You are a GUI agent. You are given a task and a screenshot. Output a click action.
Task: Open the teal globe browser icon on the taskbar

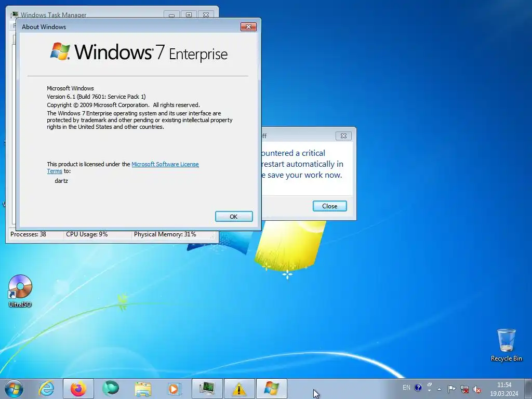111,389
